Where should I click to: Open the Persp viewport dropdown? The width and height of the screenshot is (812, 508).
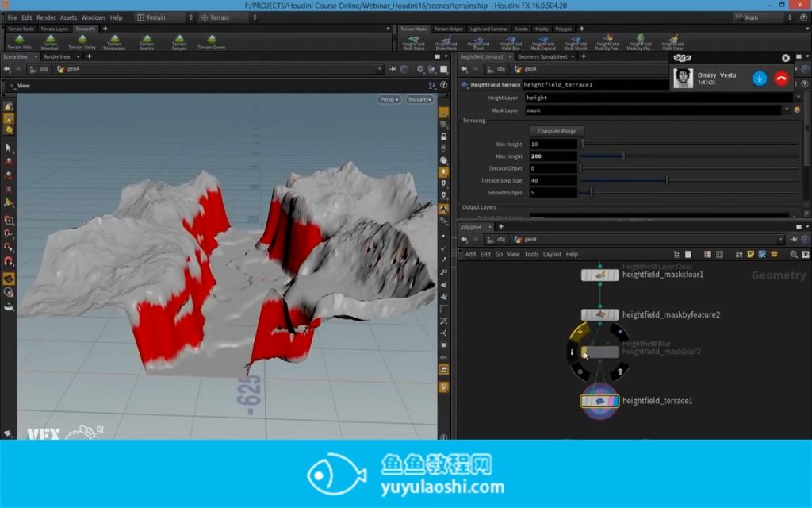(389, 99)
